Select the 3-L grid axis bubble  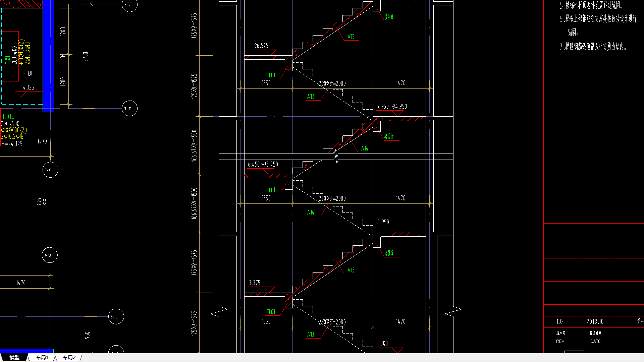coord(116,317)
